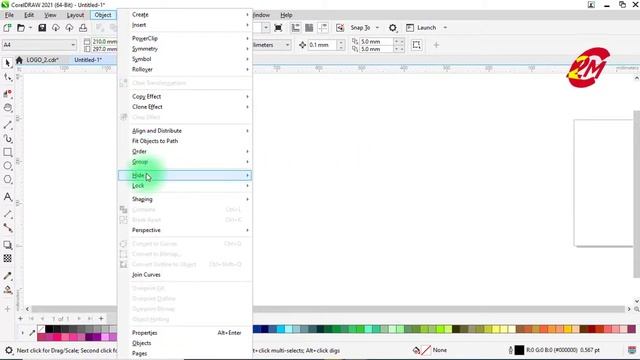Viewport: 640px width, 360px height.
Task: Select the Interactive Fill tool
Action: [7, 290]
